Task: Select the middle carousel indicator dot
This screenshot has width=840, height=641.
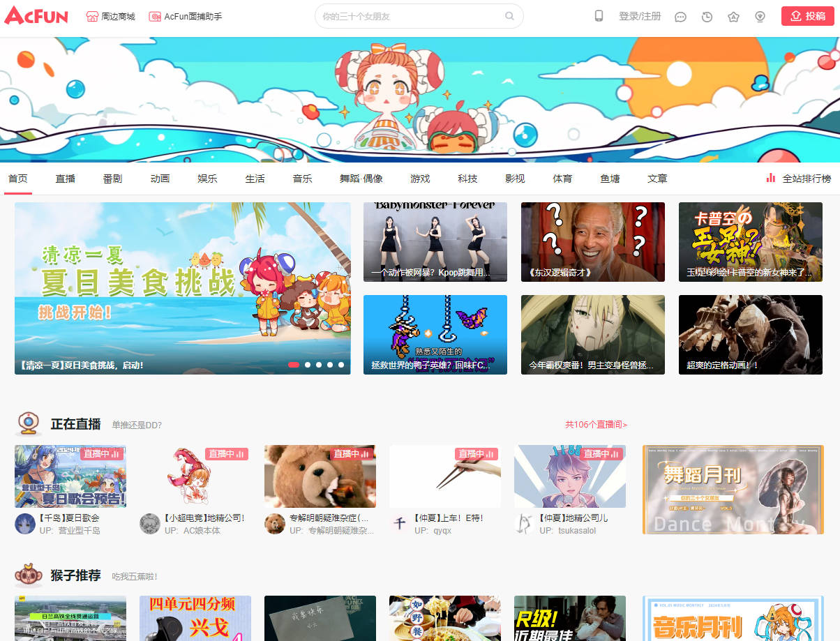Action: (x=319, y=365)
